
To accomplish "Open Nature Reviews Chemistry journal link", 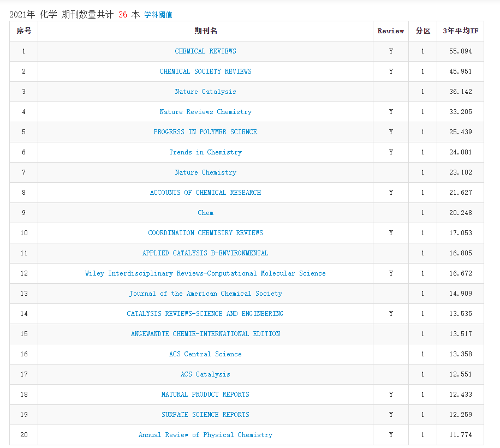I will coord(205,112).
